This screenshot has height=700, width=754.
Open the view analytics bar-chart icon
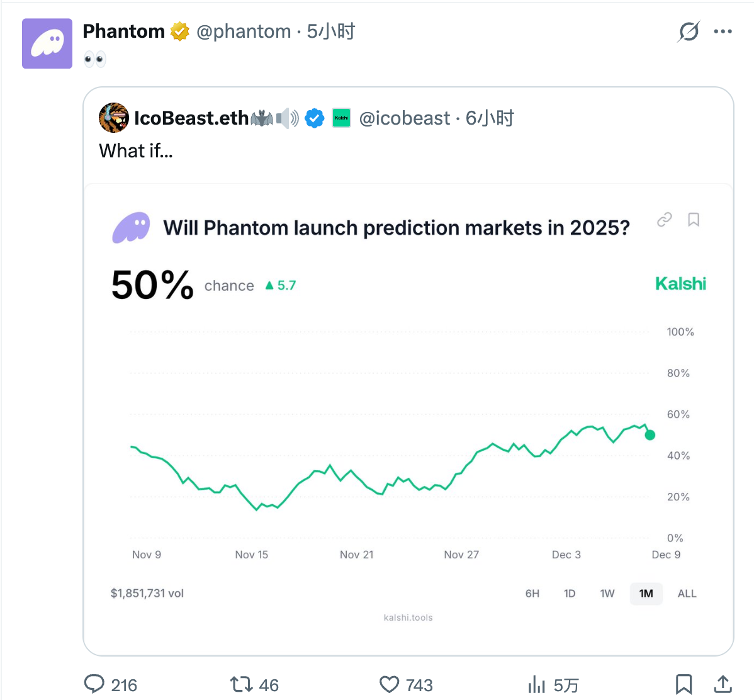[x=536, y=684]
